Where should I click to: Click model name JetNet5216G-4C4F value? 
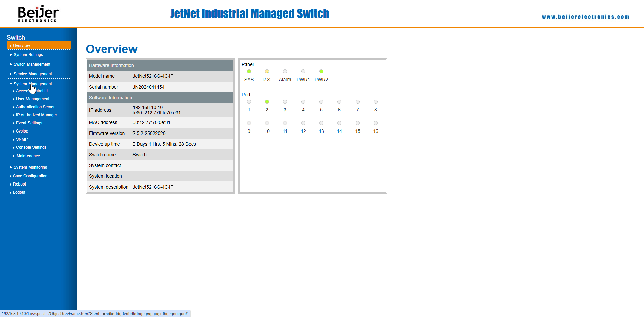153,76
